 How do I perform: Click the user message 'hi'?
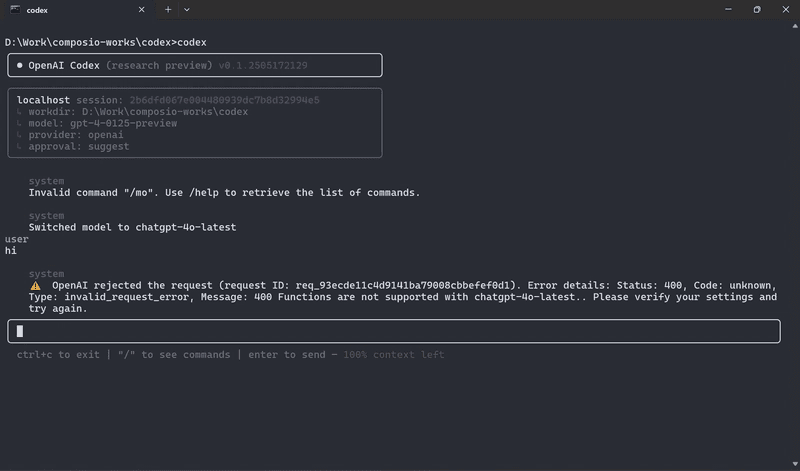click(11, 251)
